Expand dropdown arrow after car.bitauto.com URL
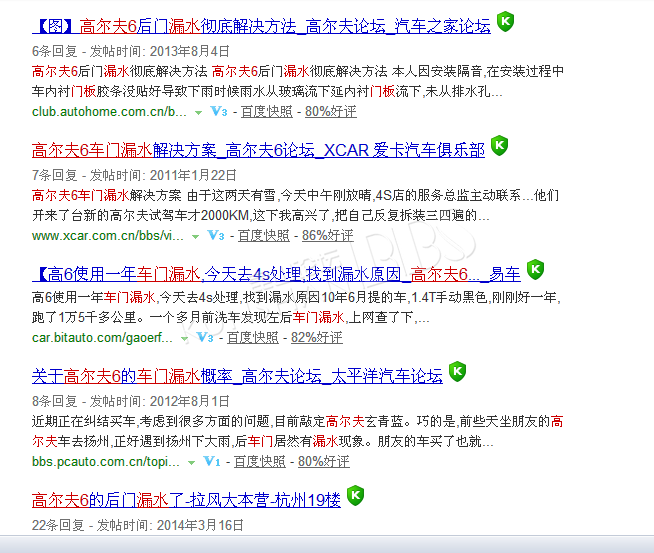 click(184, 339)
